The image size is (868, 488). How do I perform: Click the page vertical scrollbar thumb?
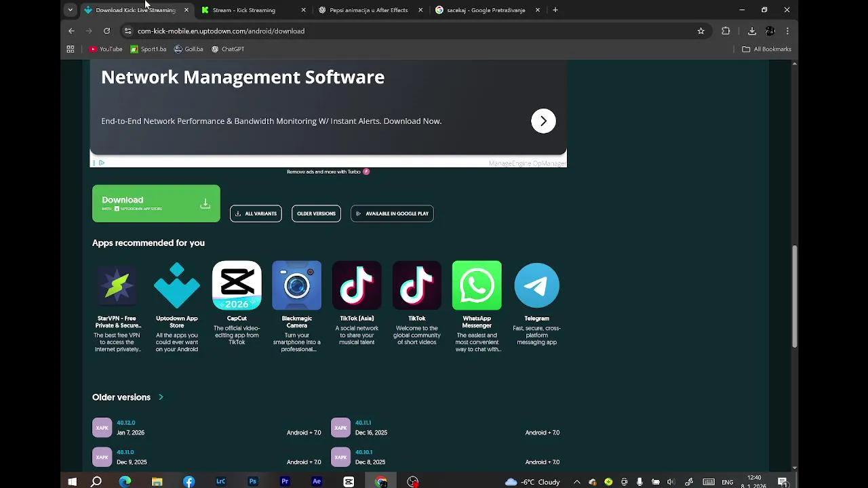point(795,296)
